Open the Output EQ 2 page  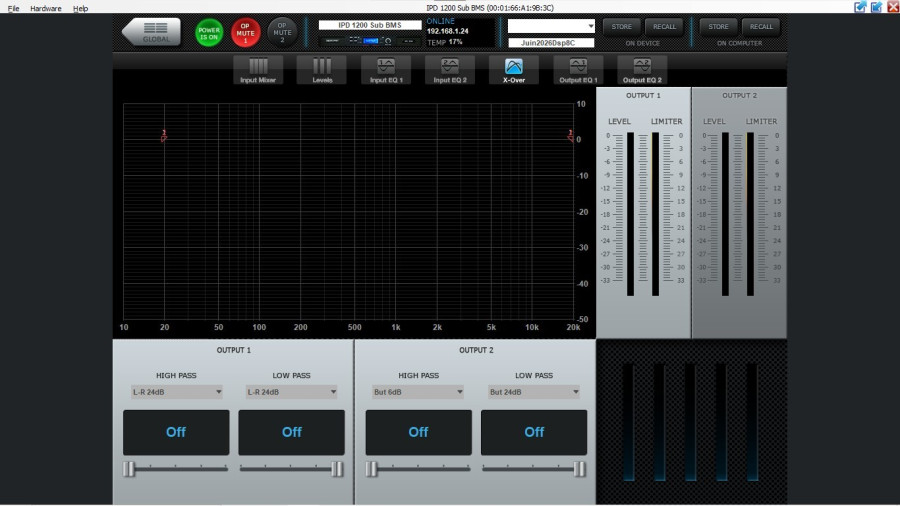[642, 71]
